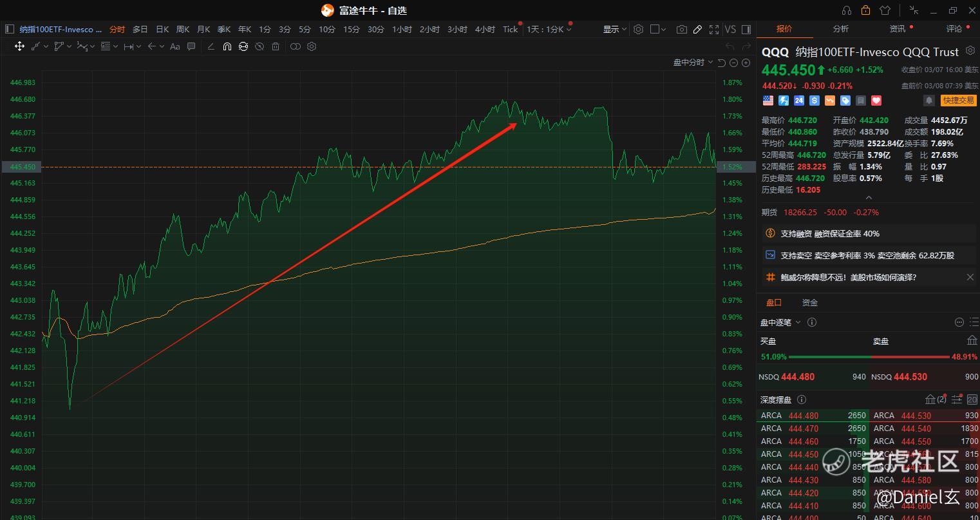Show 盘中逐笔 info with the circle-i icon

click(812, 322)
